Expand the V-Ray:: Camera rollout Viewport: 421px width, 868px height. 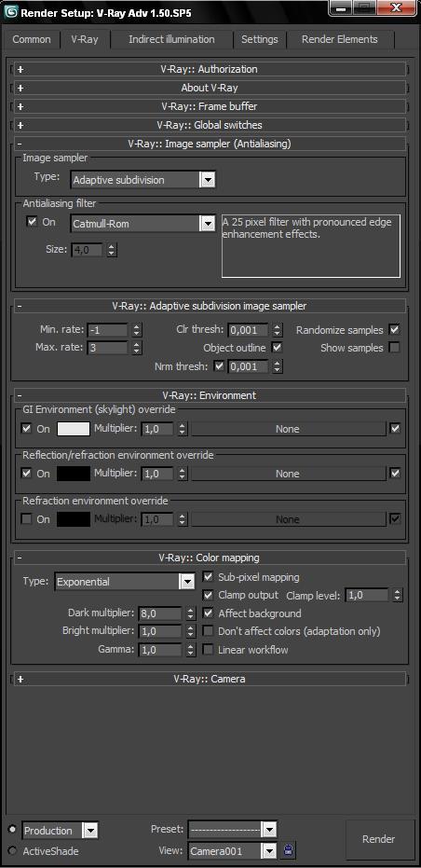tap(210, 679)
